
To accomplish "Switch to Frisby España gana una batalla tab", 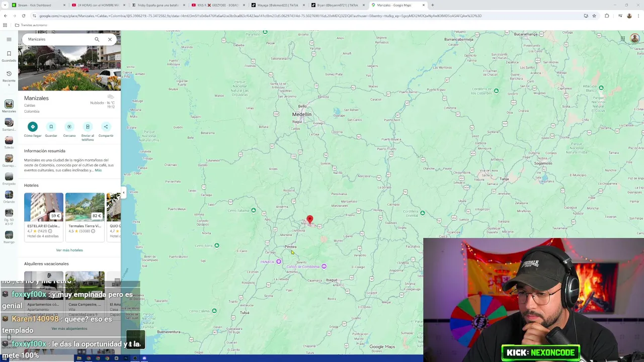I will [158, 5].
